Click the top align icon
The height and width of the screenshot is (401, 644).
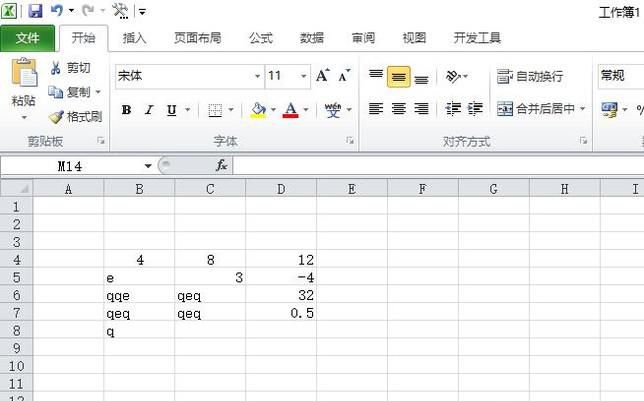click(x=376, y=76)
